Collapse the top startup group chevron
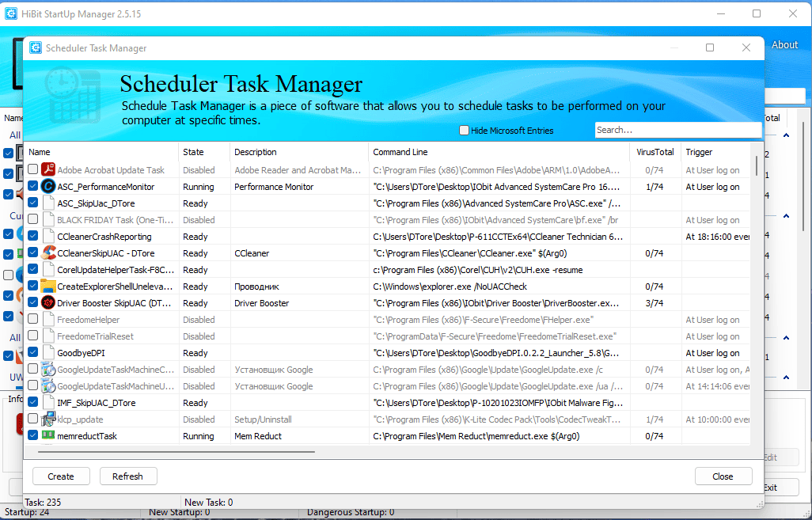The width and height of the screenshot is (812, 520). [x=786, y=135]
